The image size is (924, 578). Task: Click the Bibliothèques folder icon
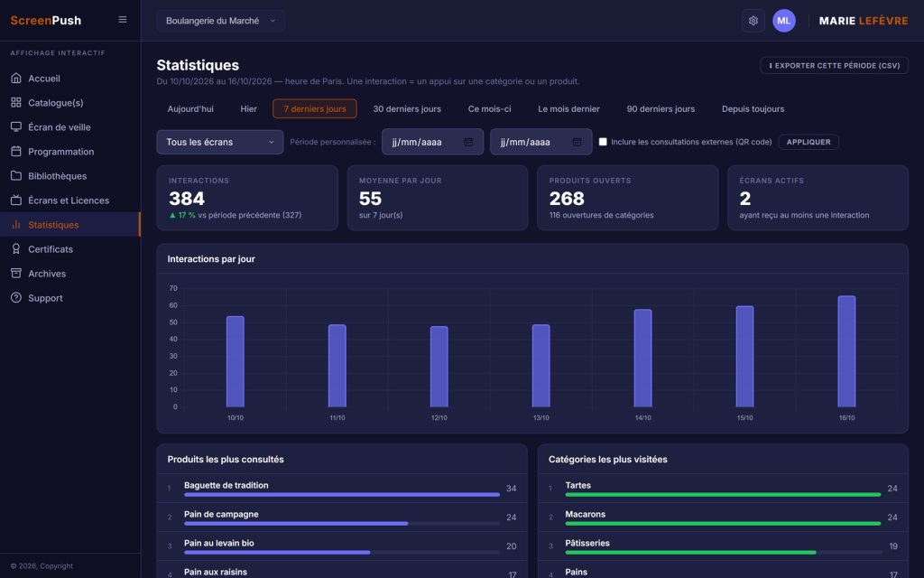coord(16,176)
